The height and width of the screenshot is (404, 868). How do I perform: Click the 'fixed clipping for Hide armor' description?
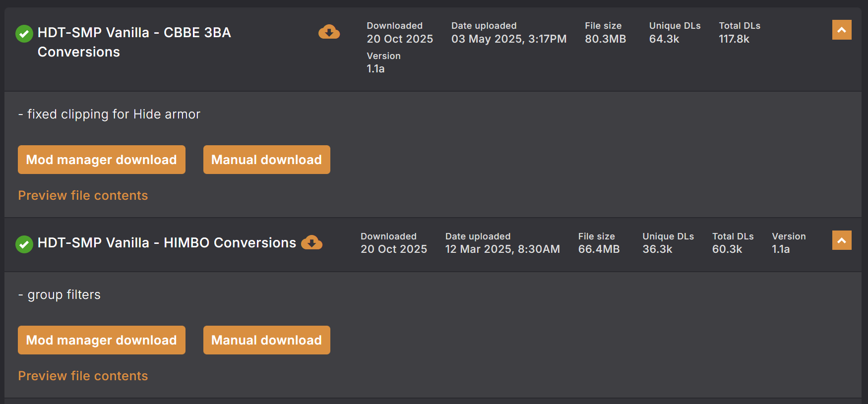(114, 115)
